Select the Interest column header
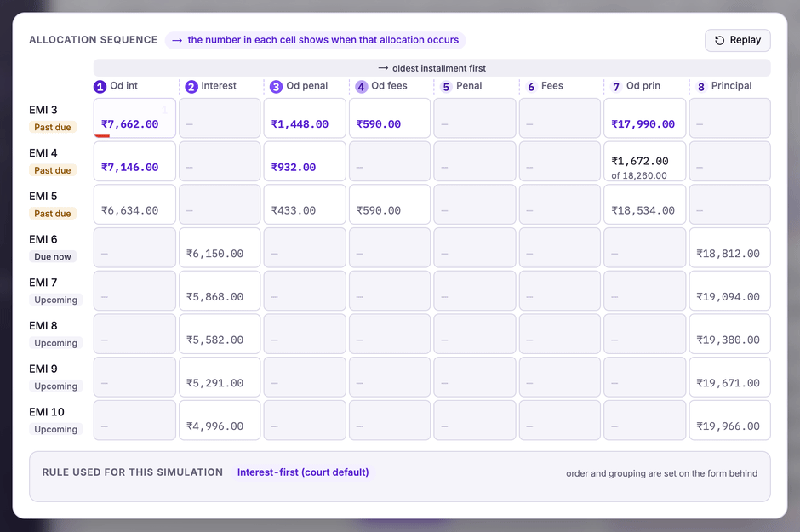The width and height of the screenshot is (800, 532). pos(219,86)
